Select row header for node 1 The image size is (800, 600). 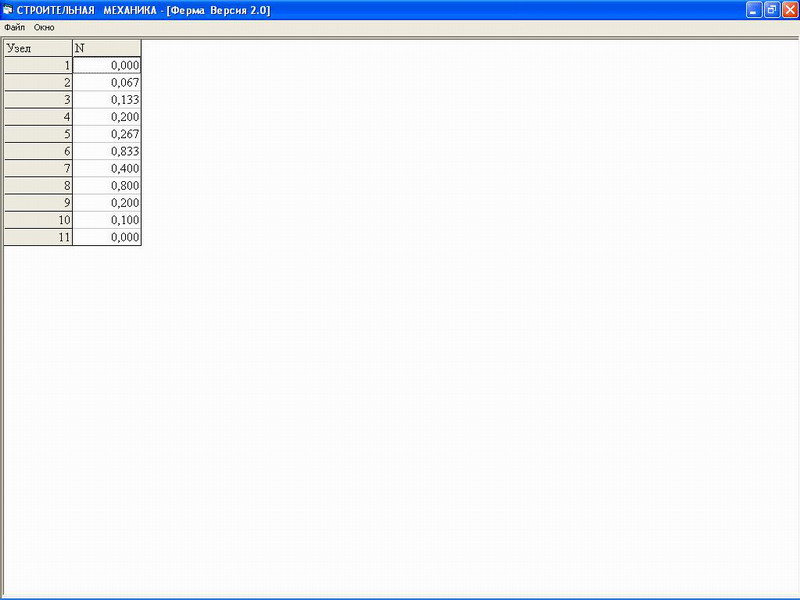(x=38, y=65)
